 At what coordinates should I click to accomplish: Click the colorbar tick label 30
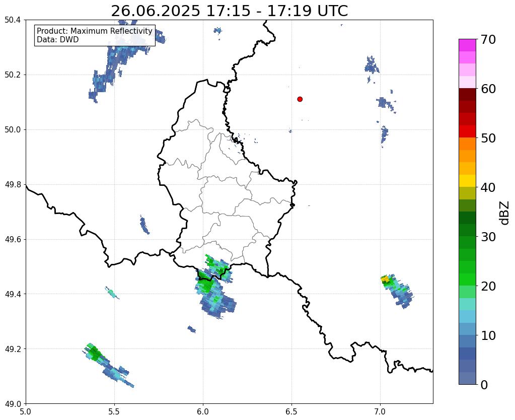pos(488,237)
